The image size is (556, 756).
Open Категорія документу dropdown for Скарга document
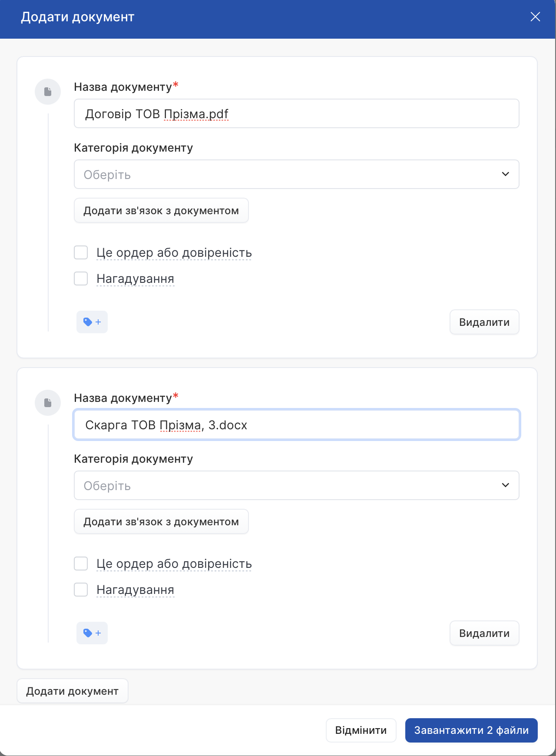tap(296, 485)
